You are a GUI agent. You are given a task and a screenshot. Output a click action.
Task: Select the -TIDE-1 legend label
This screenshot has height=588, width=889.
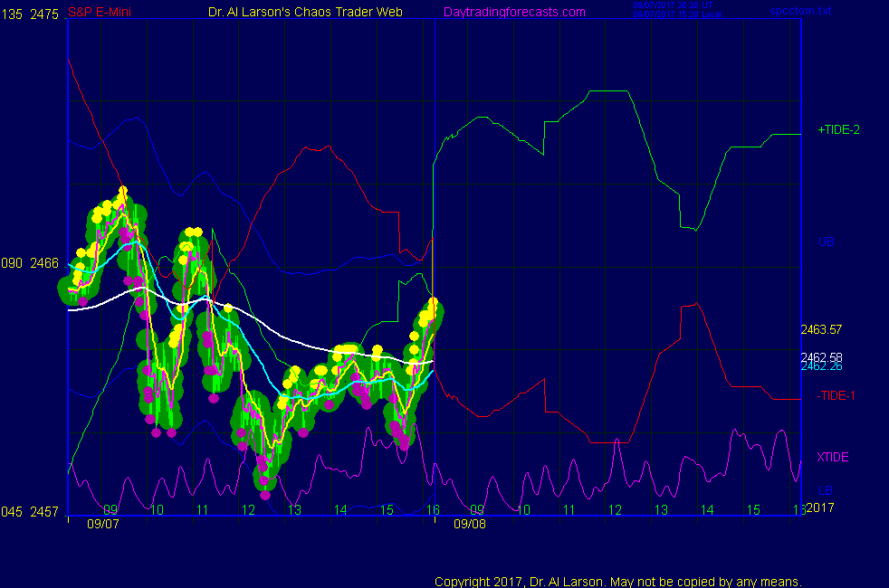(836, 395)
